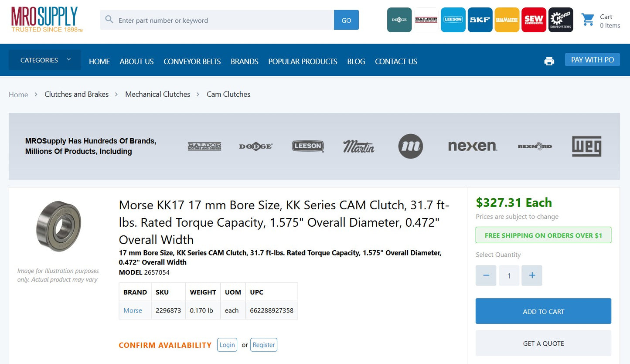Screen dimensions: 630x364
Task: Expand the Categories dropdown
Action: [x=44, y=60]
